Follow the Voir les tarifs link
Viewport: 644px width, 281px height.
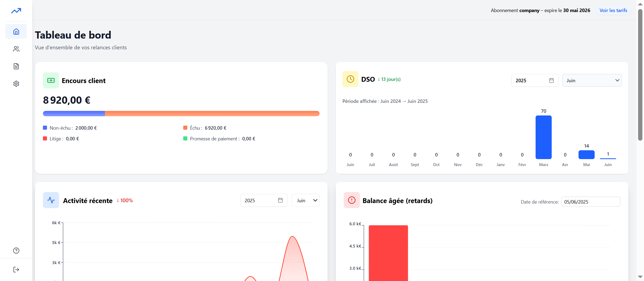[x=613, y=10]
